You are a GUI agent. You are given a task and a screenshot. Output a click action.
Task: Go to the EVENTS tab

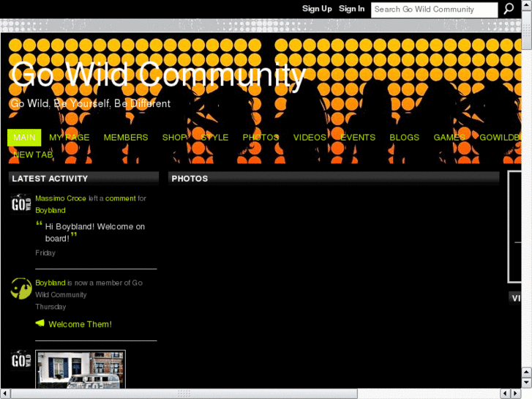pos(358,138)
